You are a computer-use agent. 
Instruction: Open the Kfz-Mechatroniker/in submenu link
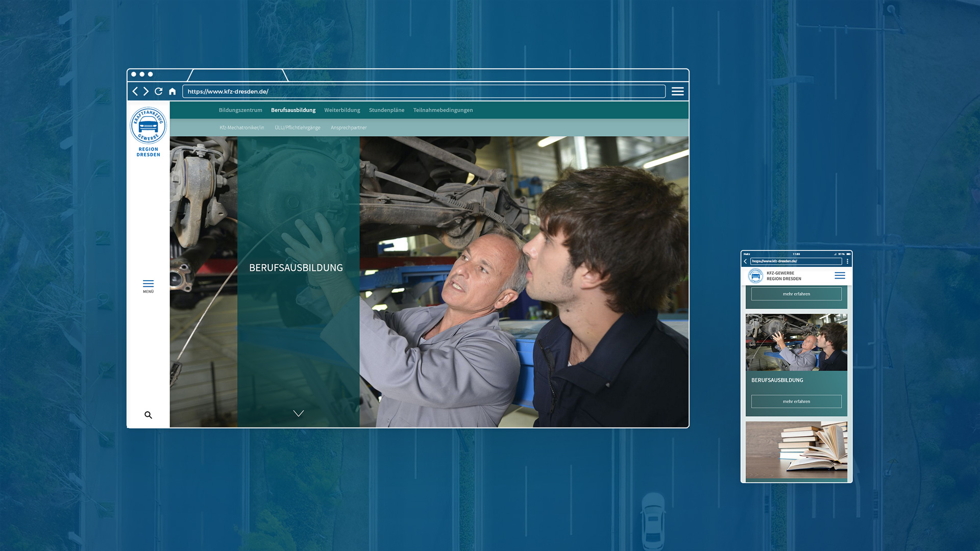[242, 128]
